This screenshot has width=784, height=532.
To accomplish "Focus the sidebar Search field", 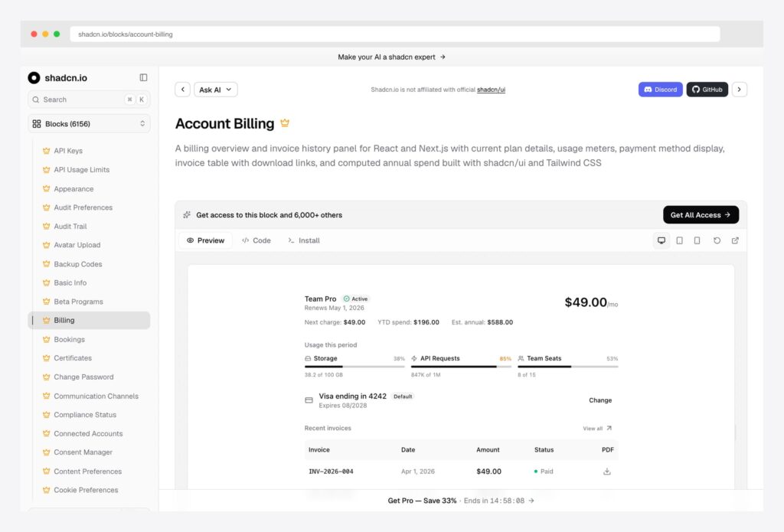I will 89,100.
